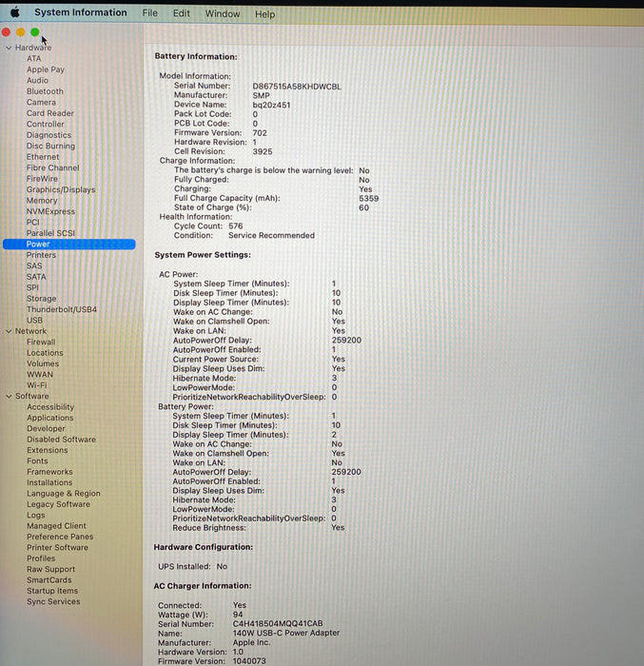Select Developer under Software
This screenshot has width=644, height=666.
(46, 428)
